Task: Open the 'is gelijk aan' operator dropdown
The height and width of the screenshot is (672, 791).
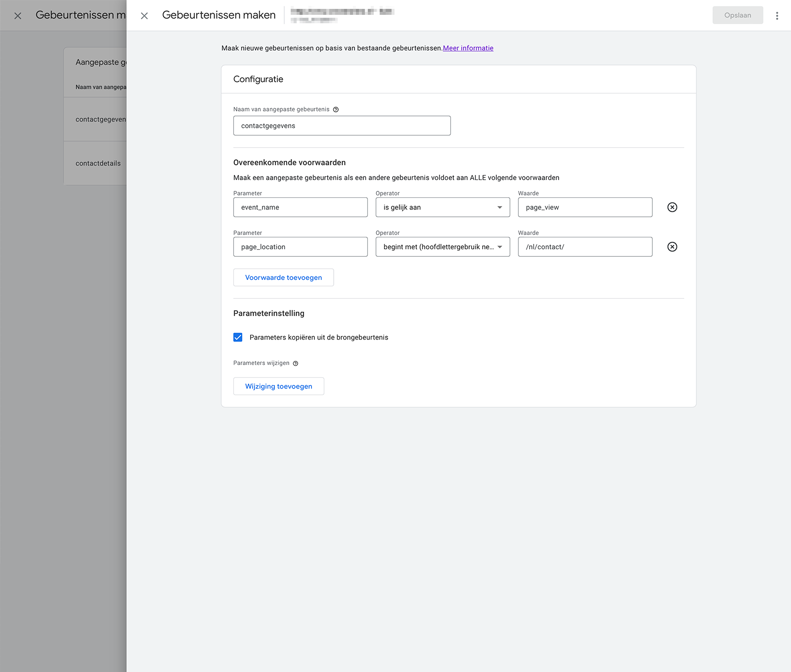Action: tap(443, 207)
